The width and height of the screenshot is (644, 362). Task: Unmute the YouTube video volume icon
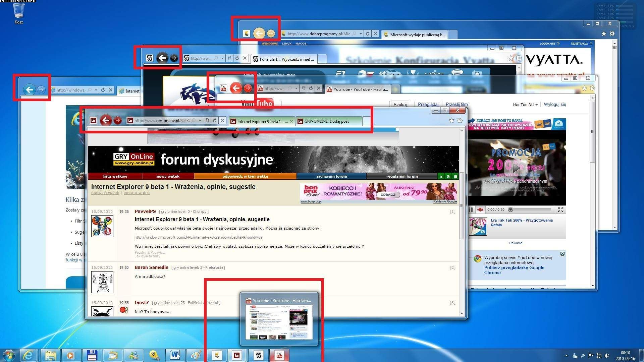point(480,209)
